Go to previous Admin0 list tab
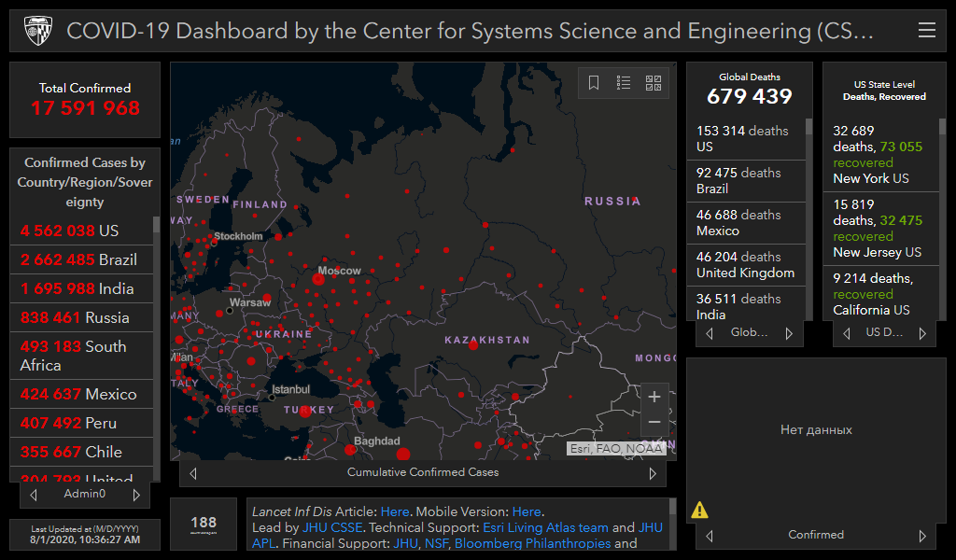The image size is (956, 560). tap(34, 495)
